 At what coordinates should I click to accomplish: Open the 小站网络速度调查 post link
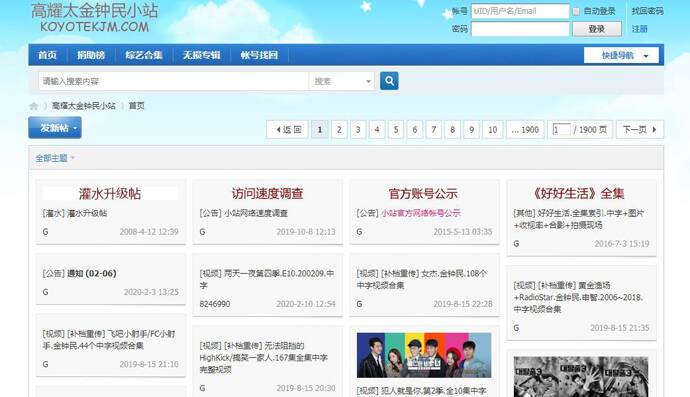(x=256, y=213)
